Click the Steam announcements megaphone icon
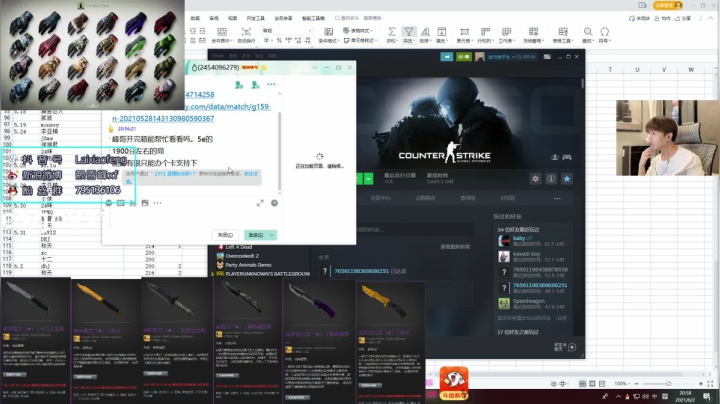Image resolution: width=720 pixels, height=404 pixels. click(x=447, y=56)
